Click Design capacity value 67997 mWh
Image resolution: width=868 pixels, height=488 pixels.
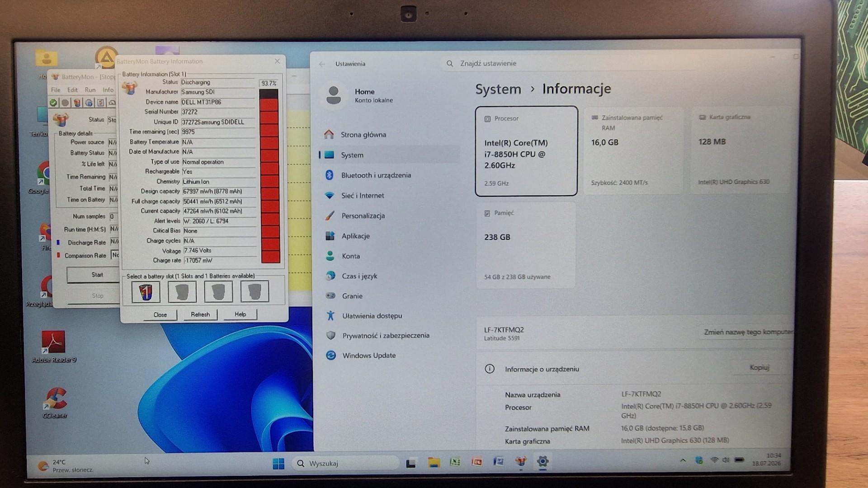[219, 192]
